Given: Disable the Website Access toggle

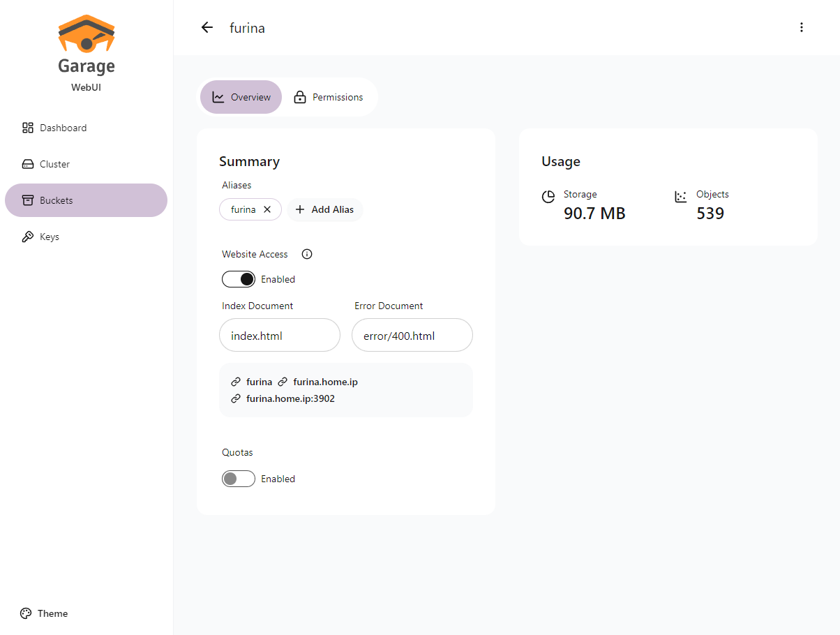Looking at the screenshot, I should click(239, 279).
